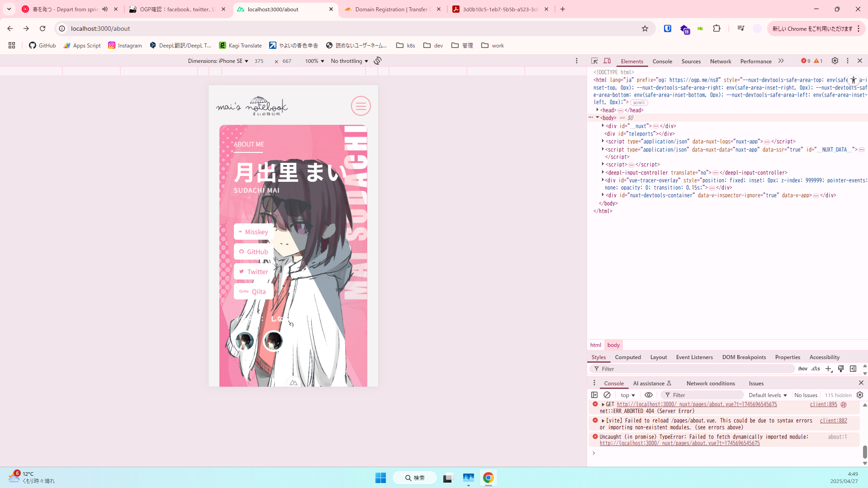Open the Chrome extensions puzzle icon

click(x=716, y=28)
